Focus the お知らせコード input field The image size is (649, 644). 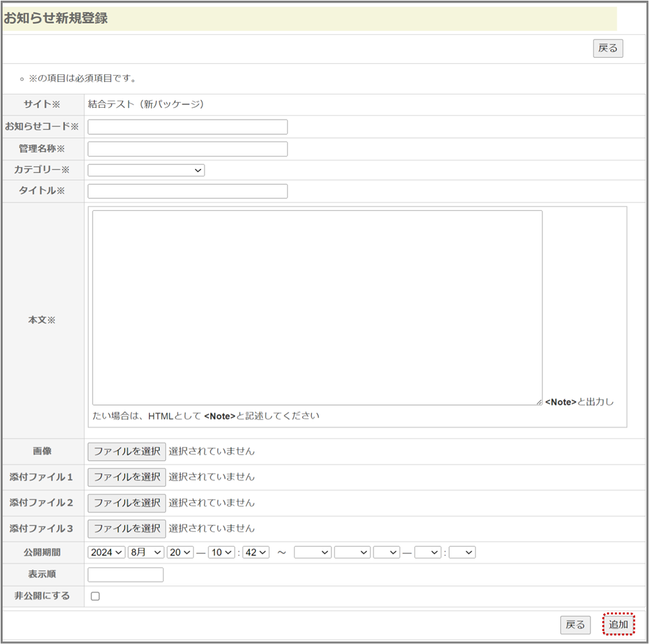click(187, 127)
